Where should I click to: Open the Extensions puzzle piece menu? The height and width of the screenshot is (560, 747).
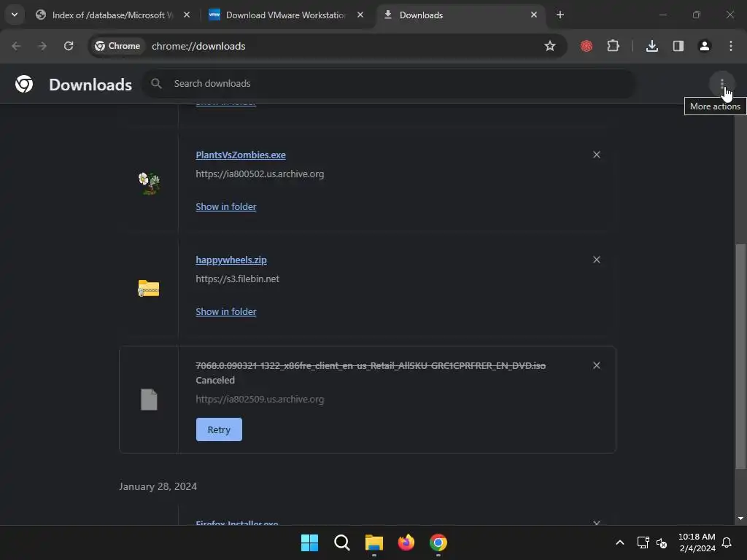(x=613, y=46)
